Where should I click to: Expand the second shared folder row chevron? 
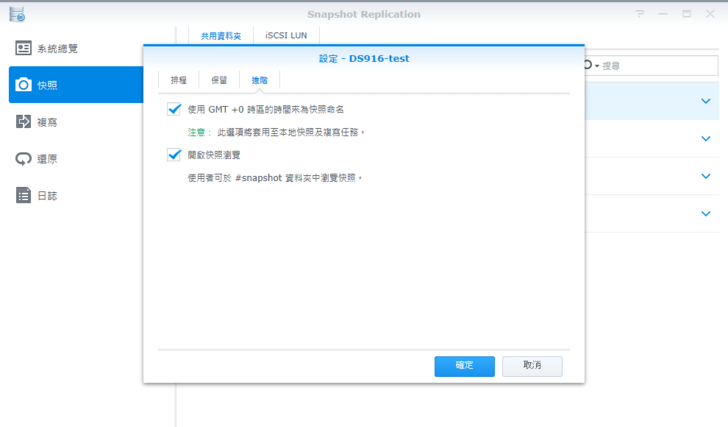coord(706,139)
